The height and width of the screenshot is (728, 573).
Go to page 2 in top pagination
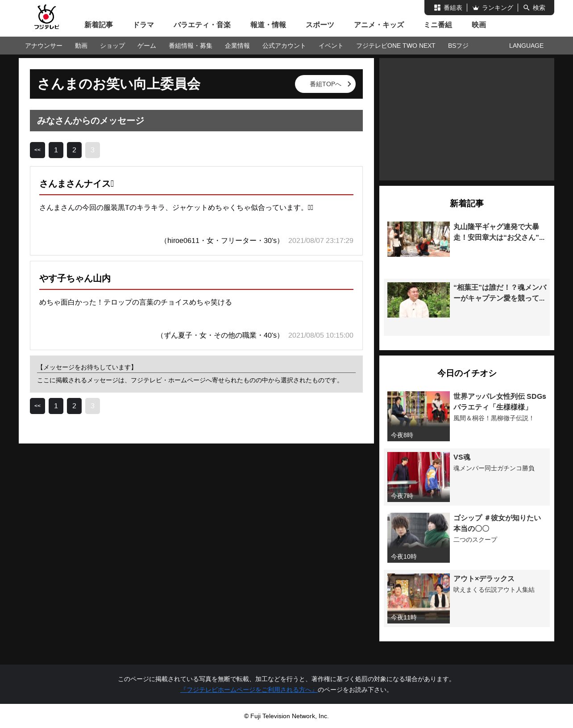(x=74, y=150)
